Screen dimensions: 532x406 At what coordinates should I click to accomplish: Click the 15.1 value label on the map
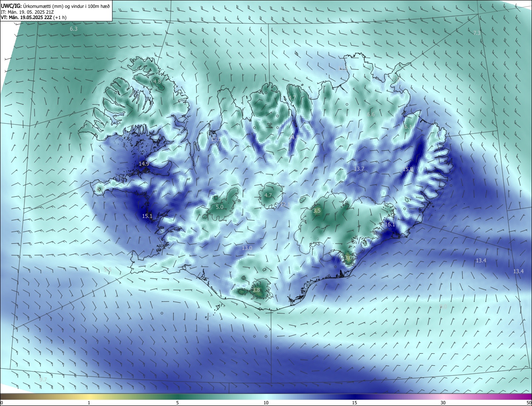(148, 216)
